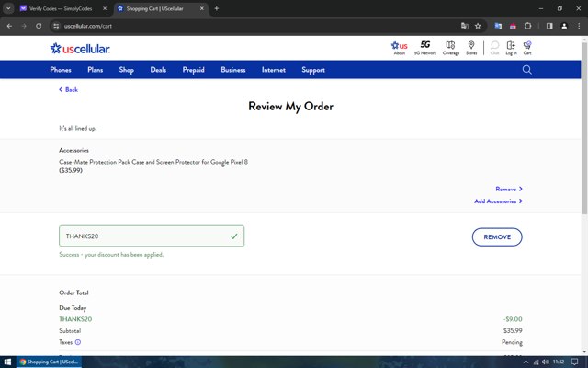Click the green THANKS20 discount line
The image size is (588, 368).
(75, 319)
